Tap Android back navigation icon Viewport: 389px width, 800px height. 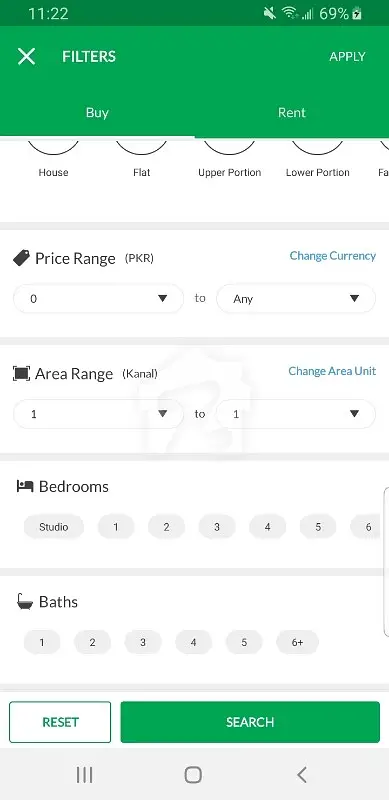(x=302, y=774)
